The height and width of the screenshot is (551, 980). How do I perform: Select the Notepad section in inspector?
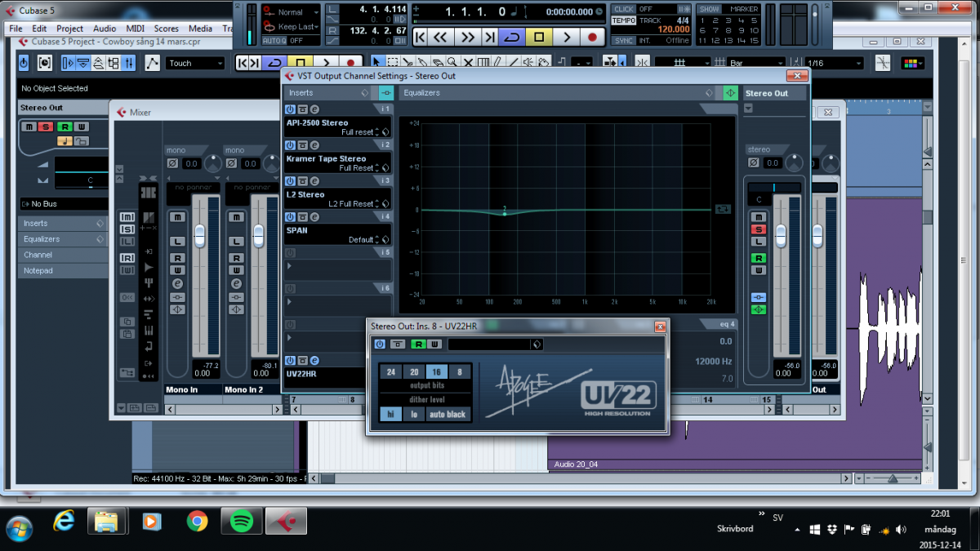point(38,270)
